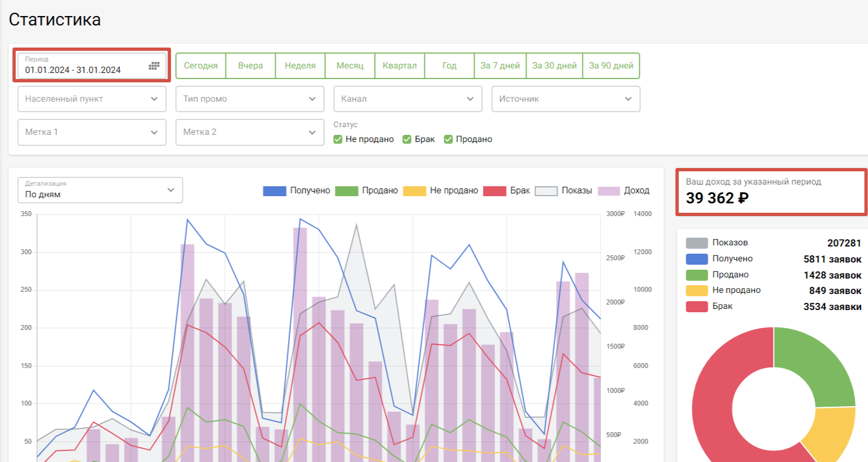
Task: Set period to За 90 дней
Action: (611, 66)
